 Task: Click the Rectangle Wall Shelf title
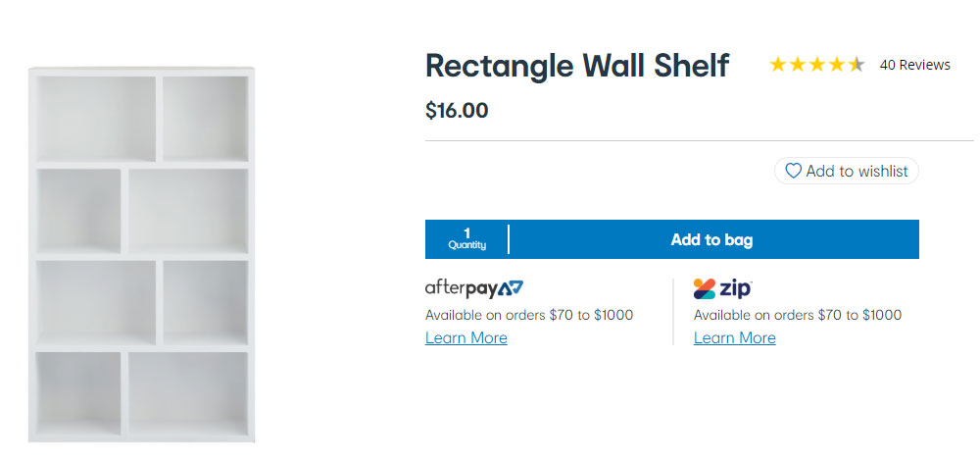[577, 65]
